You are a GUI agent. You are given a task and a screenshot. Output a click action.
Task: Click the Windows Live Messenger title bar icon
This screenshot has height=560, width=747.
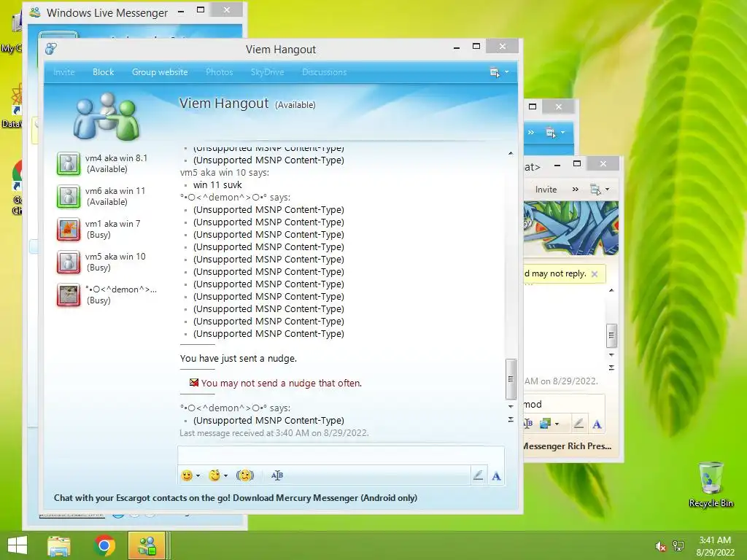35,12
